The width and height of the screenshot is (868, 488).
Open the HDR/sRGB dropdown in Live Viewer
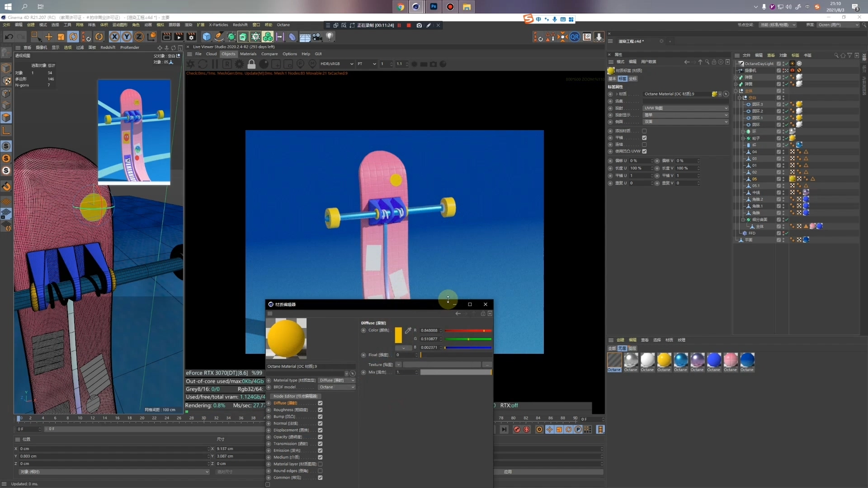336,64
